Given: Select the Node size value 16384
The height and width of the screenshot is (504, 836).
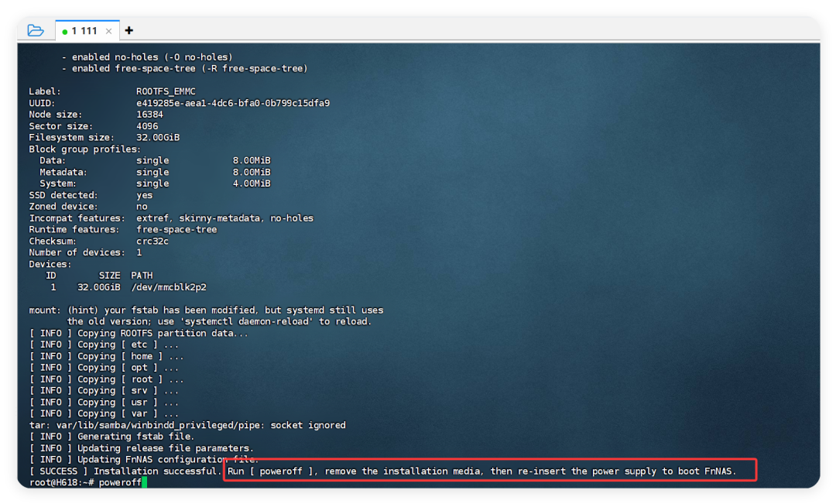Looking at the screenshot, I should coord(150,115).
